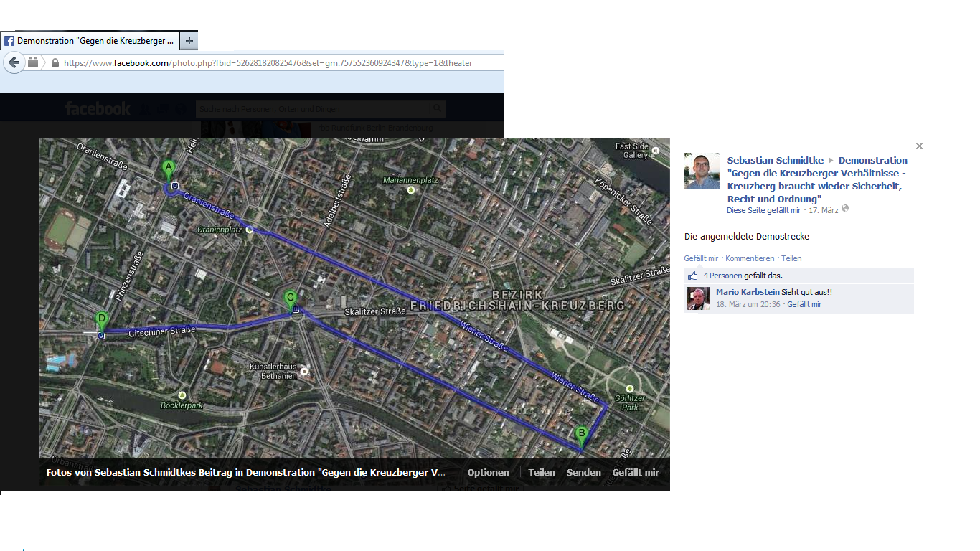Open the Sebastian Schmidtke profile link

pos(775,161)
